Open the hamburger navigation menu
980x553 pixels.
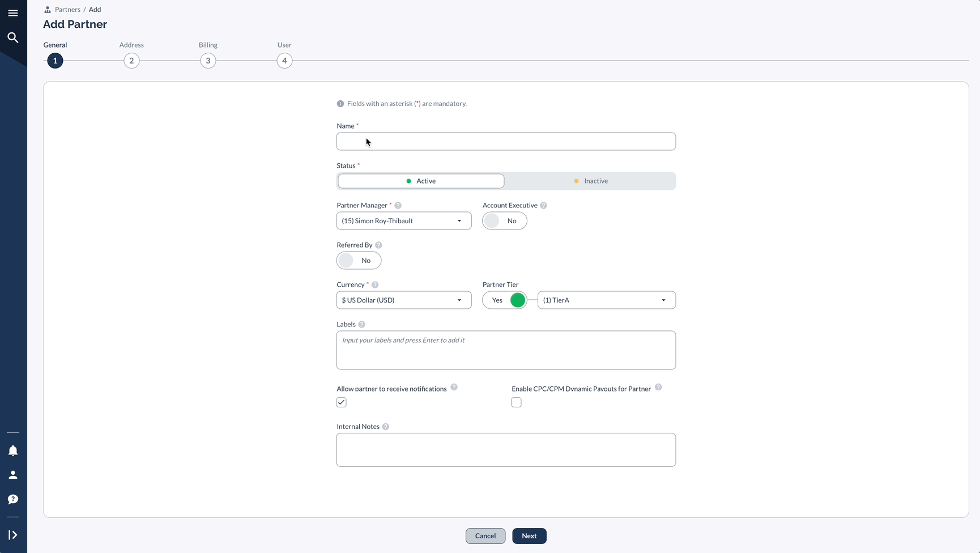pyautogui.click(x=13, y=13)
